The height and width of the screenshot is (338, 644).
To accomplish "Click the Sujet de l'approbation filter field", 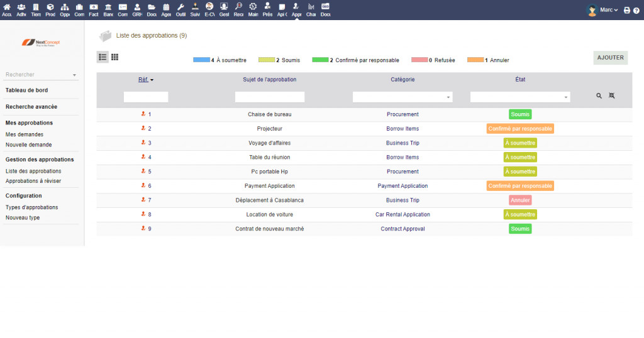I will coord(269,97).
